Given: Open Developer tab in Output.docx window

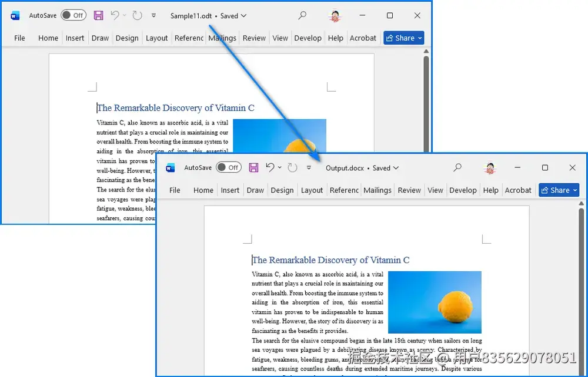Looking at the screenshot, I should pyautogui.click(x=463, y=190).
